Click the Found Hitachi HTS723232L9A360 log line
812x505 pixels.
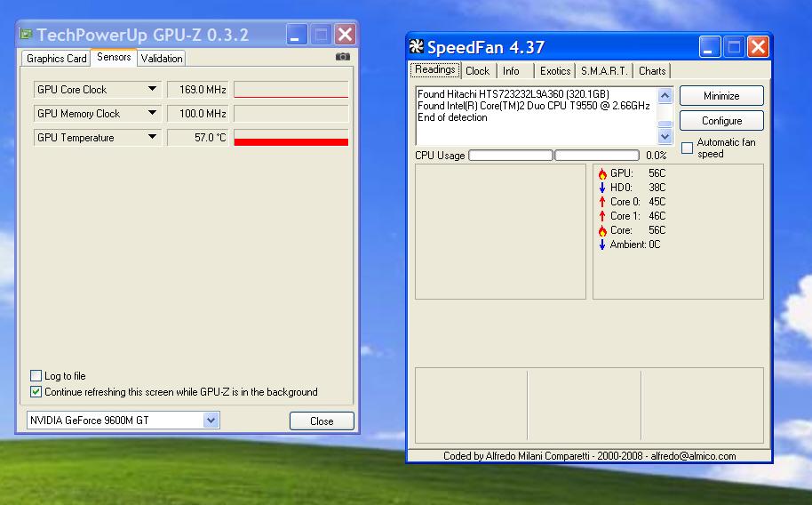(513, 94)
